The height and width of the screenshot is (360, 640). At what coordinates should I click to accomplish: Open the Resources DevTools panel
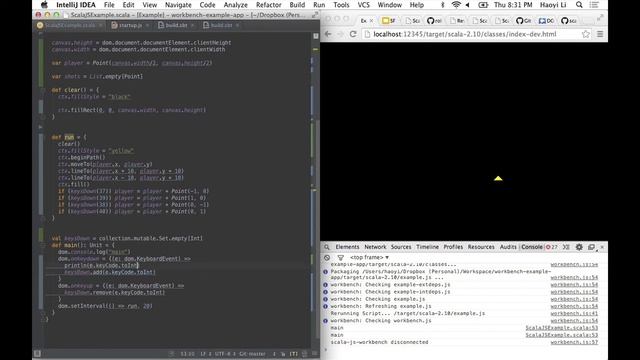tap(481, 247)
